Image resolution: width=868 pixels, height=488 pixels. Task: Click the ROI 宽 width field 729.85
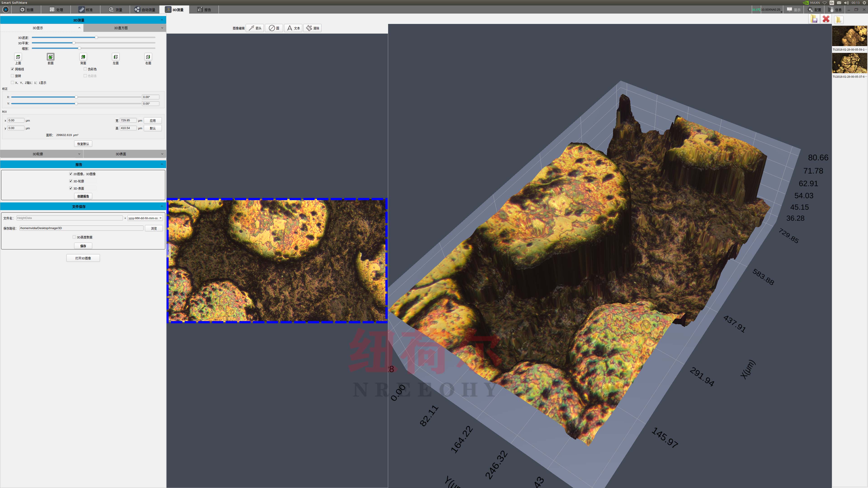pyautogui.click(x=128, y=121)
